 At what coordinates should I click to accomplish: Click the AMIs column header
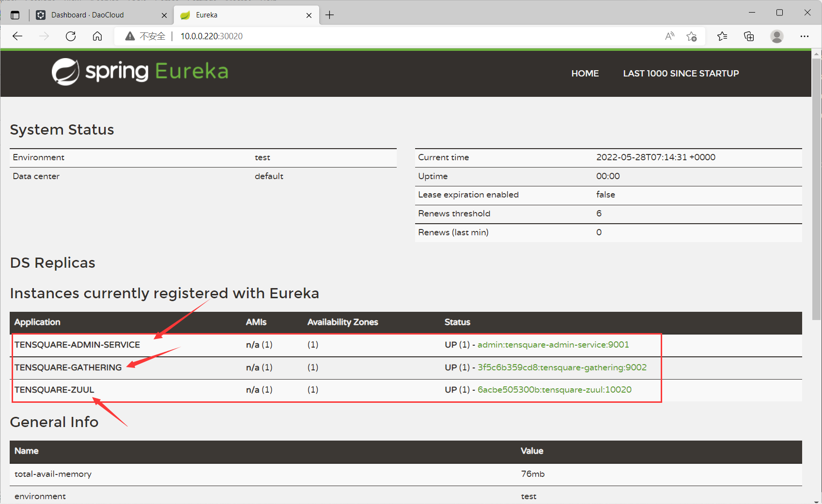256,322
